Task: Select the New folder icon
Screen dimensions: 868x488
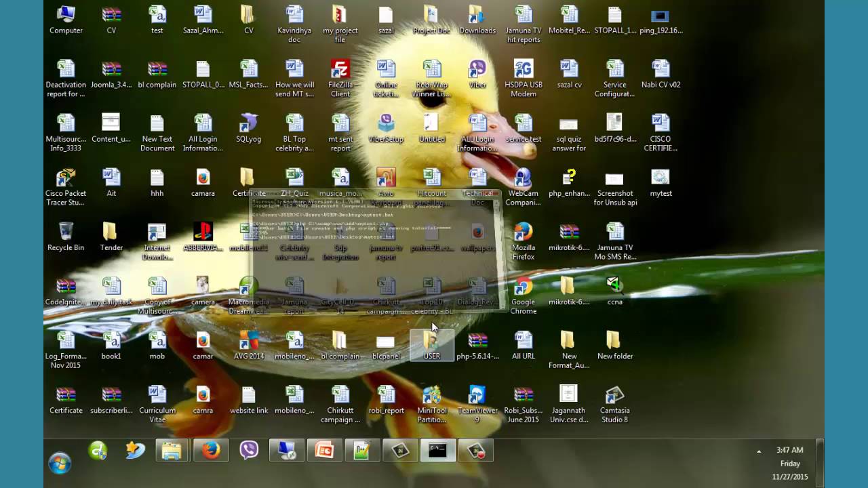Action: coord(614,345)
